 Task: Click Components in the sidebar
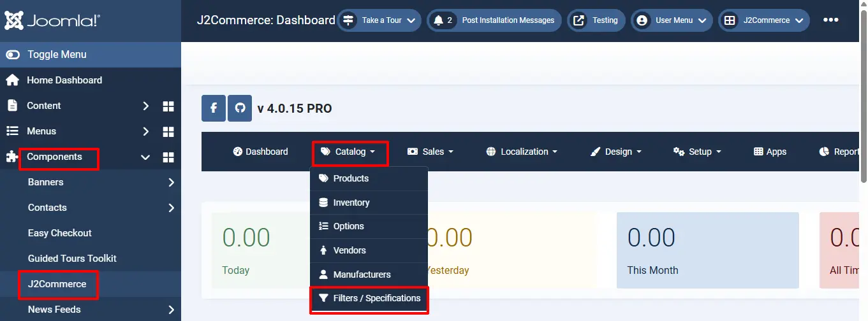(54, 157)
